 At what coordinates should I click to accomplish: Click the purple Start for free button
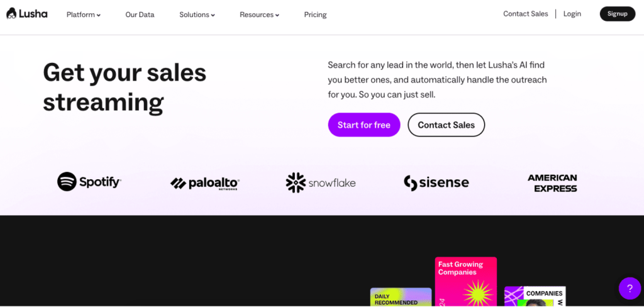click(364, 125)
